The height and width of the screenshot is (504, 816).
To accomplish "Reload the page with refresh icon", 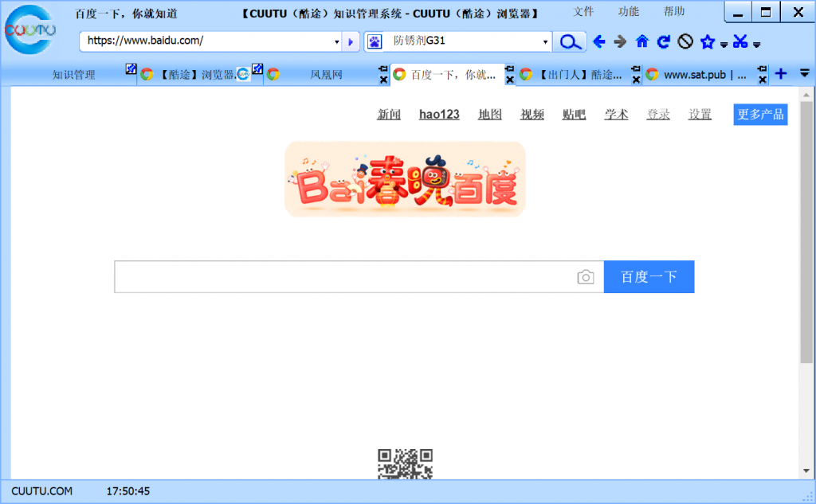I will coord(663,41).
